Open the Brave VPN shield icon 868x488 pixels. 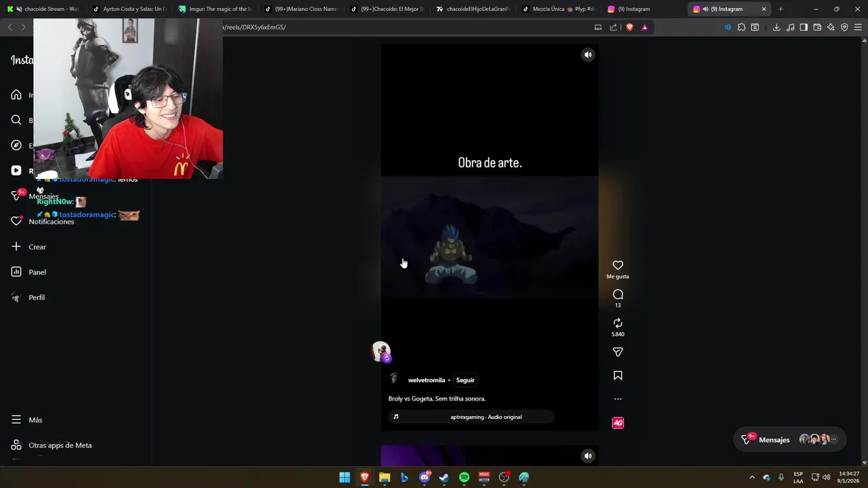[x=844, y=27]
